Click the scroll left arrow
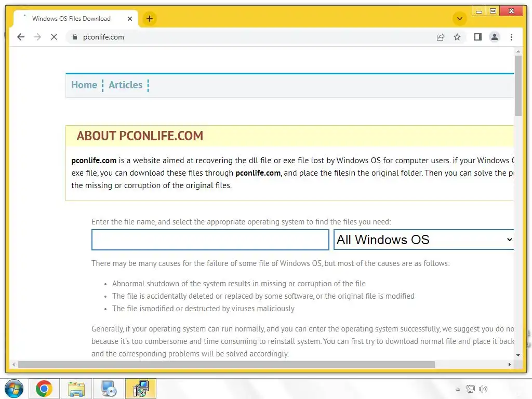This screenshot has height=399, width=532. pyautogui.click(x=14, y=364)
